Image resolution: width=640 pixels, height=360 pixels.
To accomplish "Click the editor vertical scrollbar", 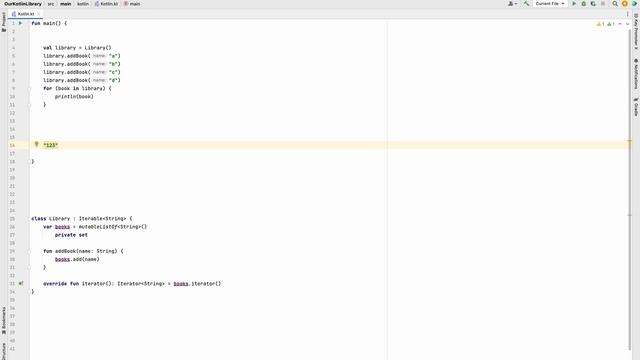I will tap(630, 188).
